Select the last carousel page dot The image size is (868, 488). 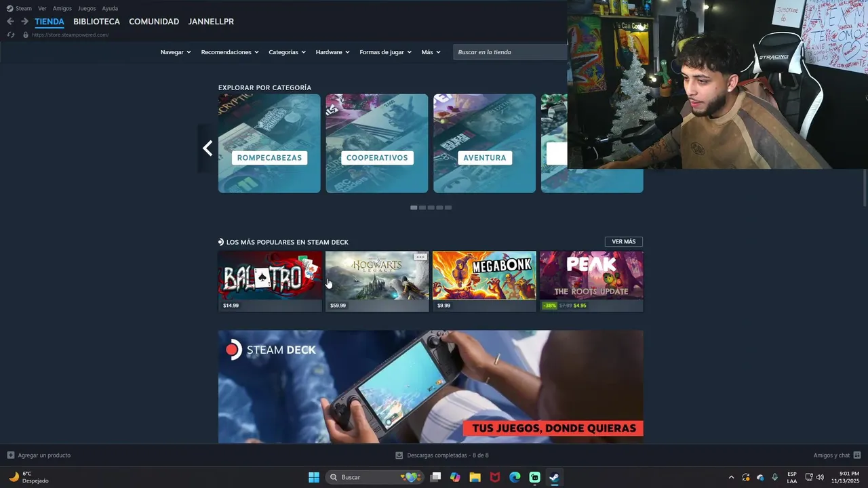click(448, 207)
